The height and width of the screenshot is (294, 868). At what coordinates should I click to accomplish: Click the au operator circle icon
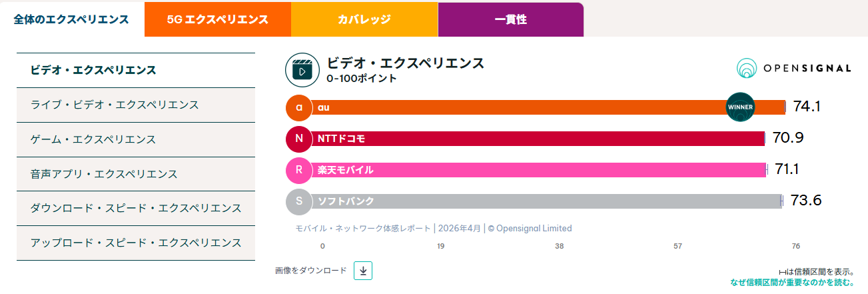(x=299, y=107)
